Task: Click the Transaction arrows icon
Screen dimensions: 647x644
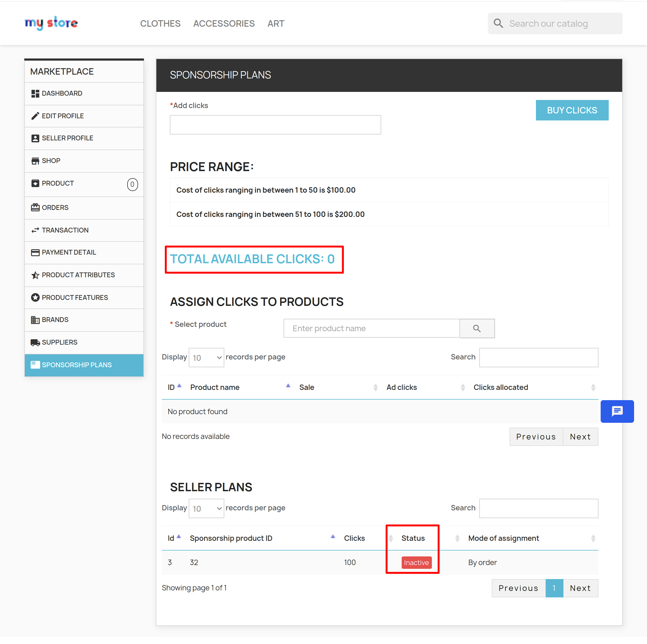Action: pyautogui.click(x=35, y=230)
